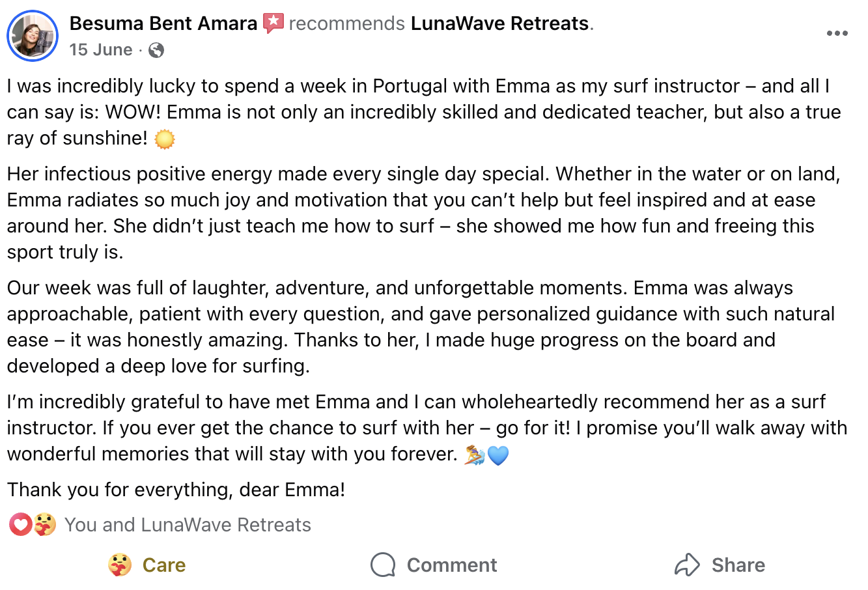The height and width of the screenshot is (590, 868).
Task: Click the sun emoji after "ray of sunshine!"
Action: (x=165, y=139)
